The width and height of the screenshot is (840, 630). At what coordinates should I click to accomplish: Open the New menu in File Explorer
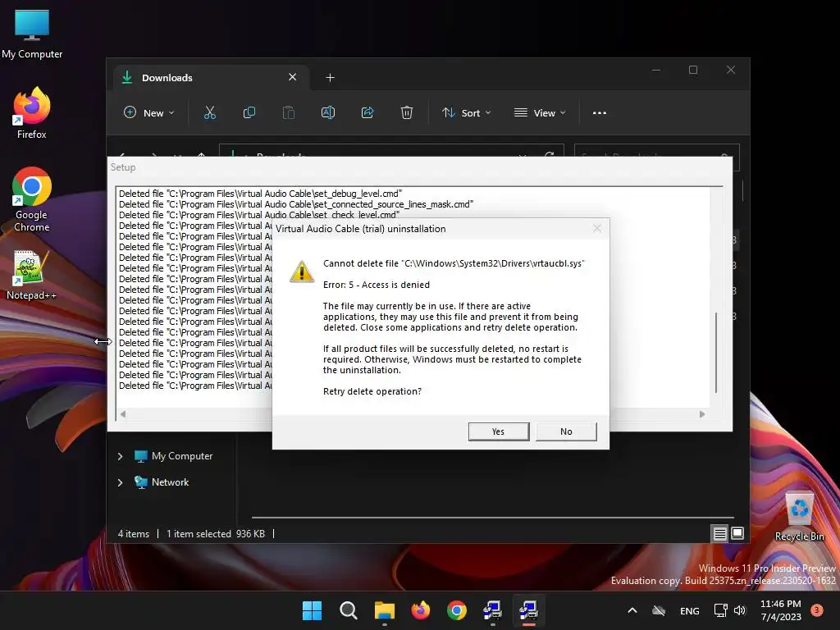click(149, 113)
